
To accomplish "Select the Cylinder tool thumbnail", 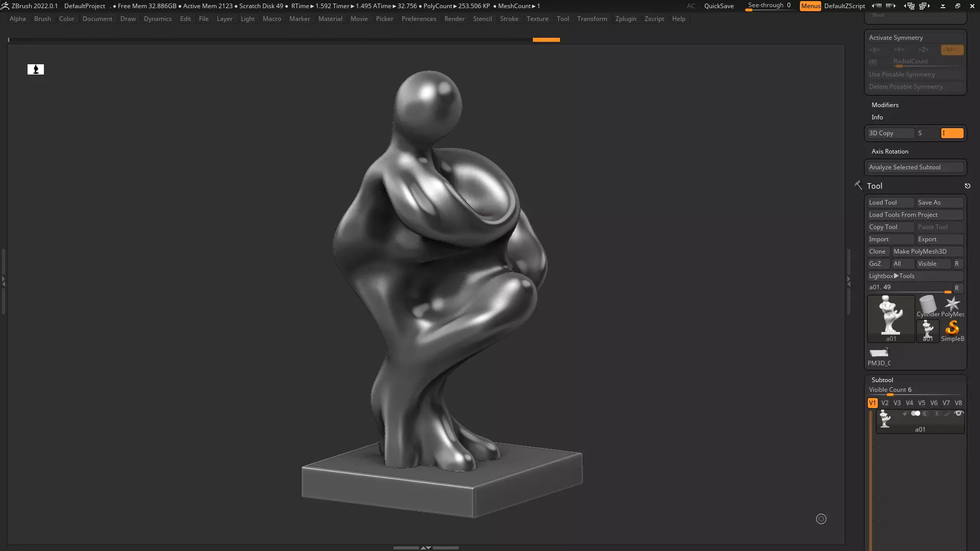I will click(927, 306).
